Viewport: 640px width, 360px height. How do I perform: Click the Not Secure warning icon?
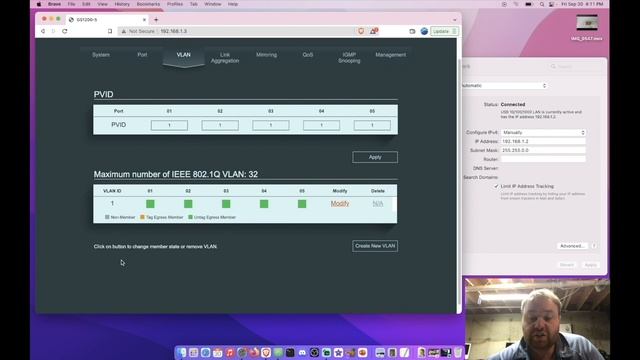[x=124, y=31]
